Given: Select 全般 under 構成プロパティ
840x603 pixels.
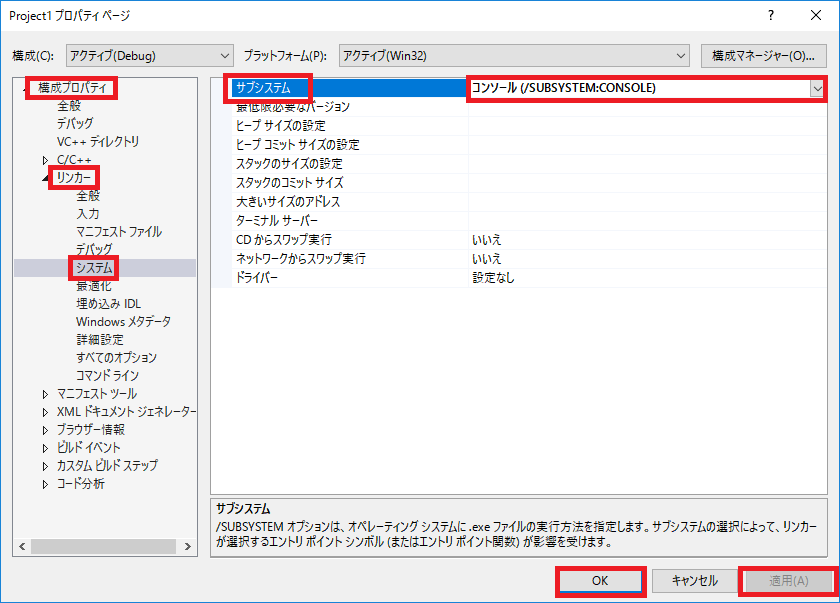Looking at the screenshot, I should pos(69,105).
